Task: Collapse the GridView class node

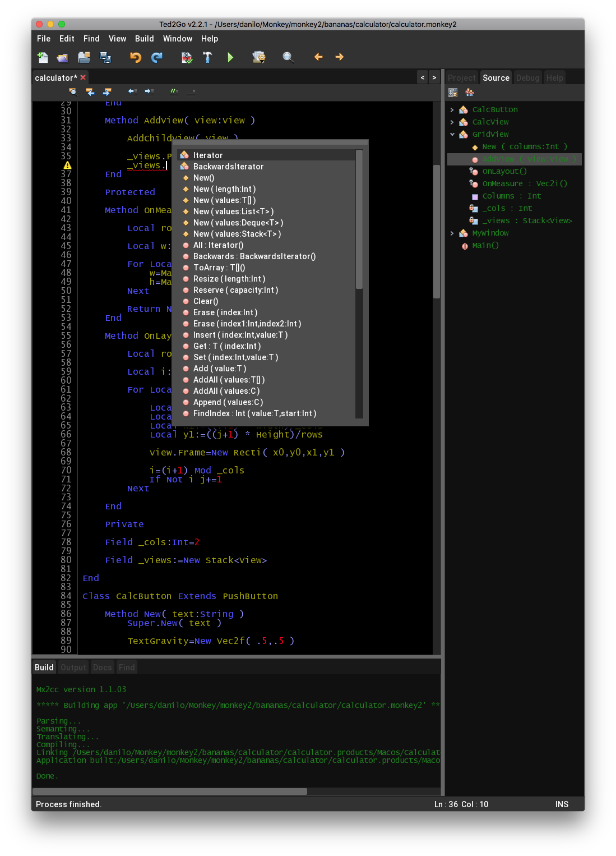Action: 452,134
